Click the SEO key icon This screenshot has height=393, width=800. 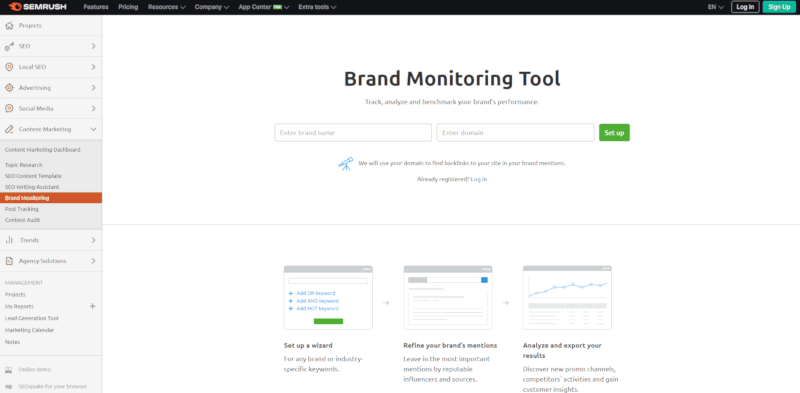9,46
